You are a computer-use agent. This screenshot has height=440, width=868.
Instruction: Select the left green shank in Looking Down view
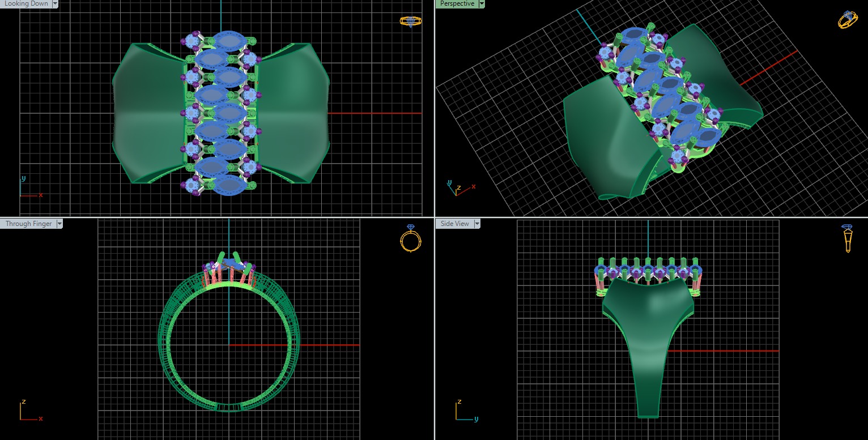[x=150, y=113]
